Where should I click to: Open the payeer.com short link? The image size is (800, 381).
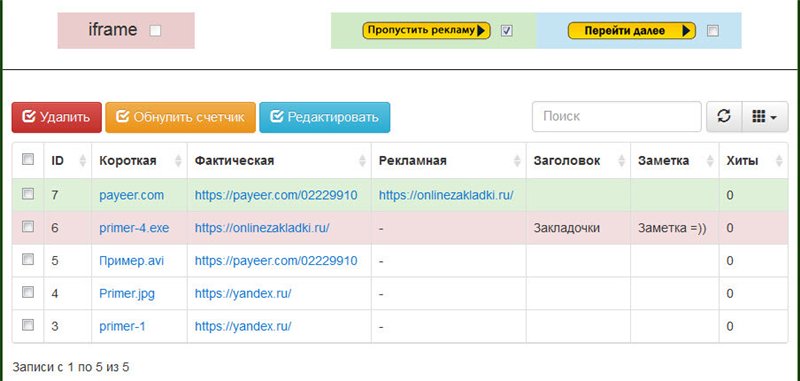click(x=132, y=195)
